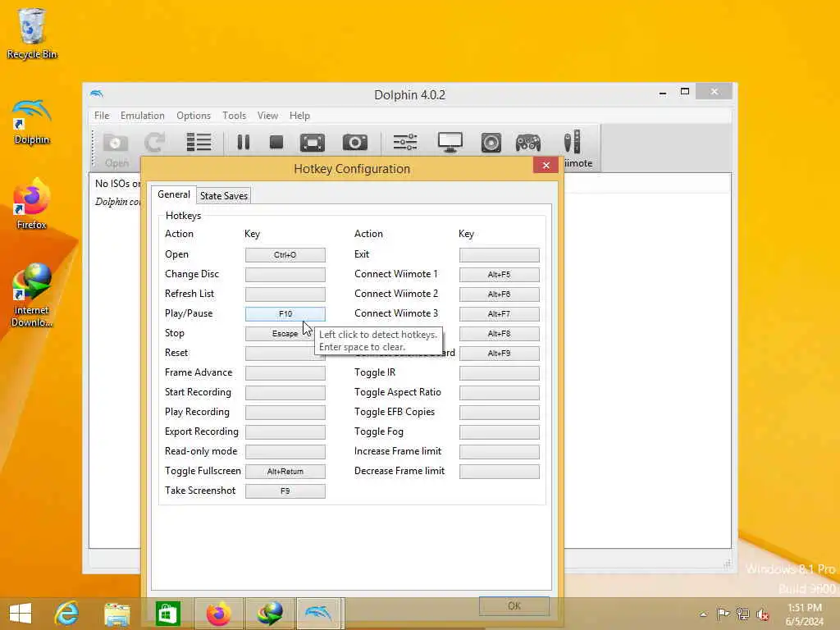Click the Refresh toolbar icon
The image size is (840, 630).
click(x=155, y=143)
